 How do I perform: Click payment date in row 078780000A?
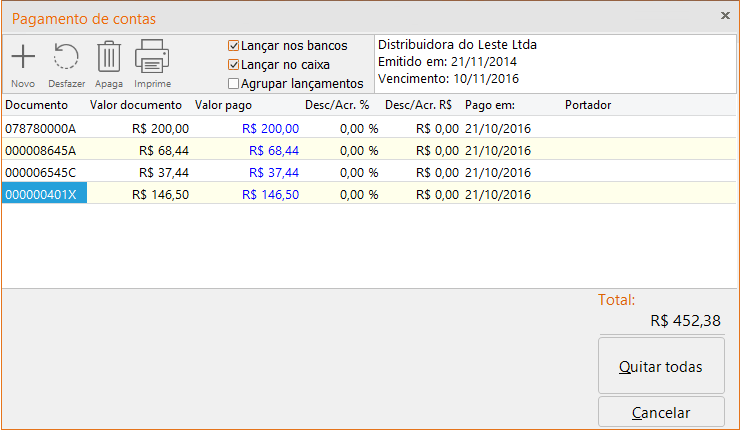point(498,128)
